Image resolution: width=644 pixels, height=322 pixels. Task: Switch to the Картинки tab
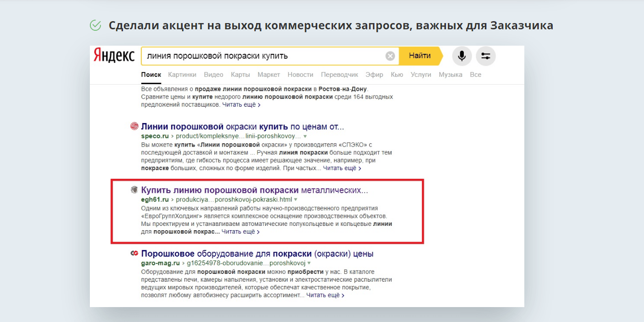(182, 74)
